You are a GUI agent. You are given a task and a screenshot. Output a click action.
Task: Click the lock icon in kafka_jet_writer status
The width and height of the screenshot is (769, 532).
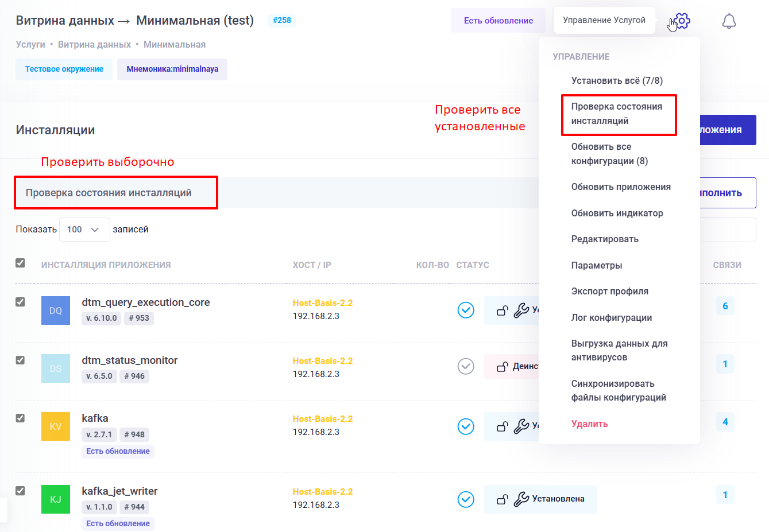coord(503,499)
